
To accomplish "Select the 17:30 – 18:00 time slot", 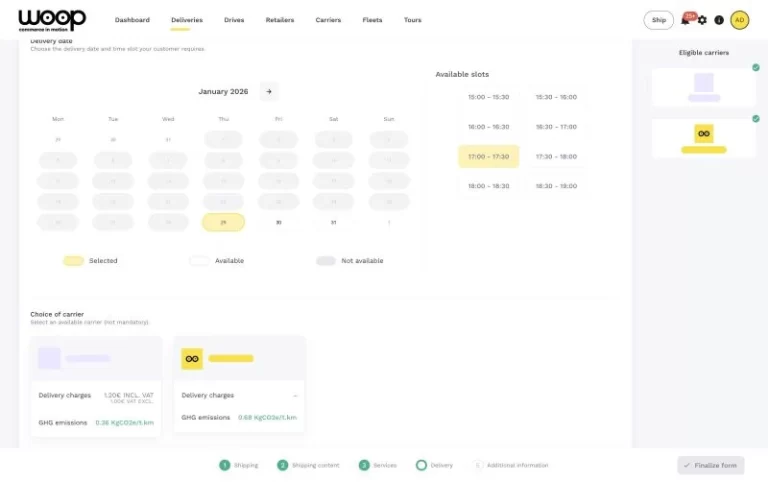I will coord(556,156).
